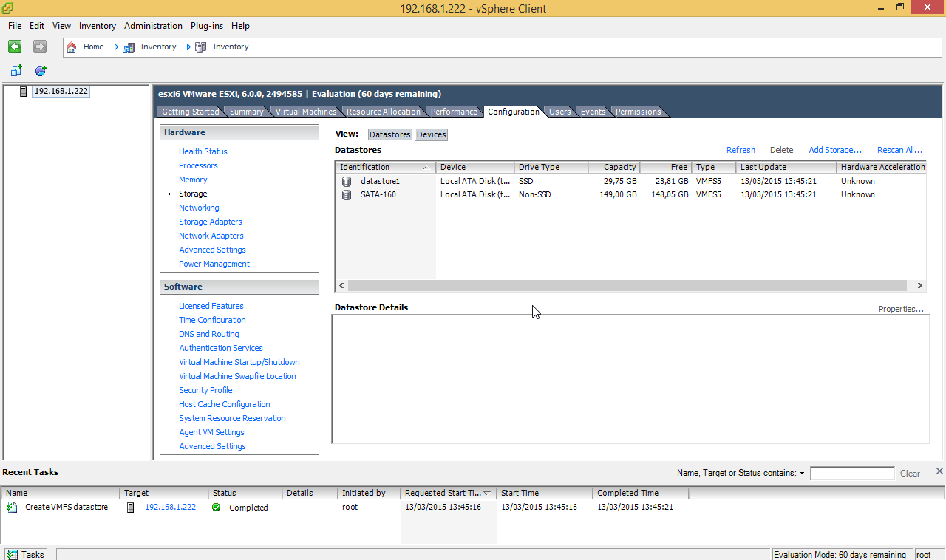
Task: Expand the arrow after Home breadcrumb
Action: pyautogui.click(x=116, y=47)
